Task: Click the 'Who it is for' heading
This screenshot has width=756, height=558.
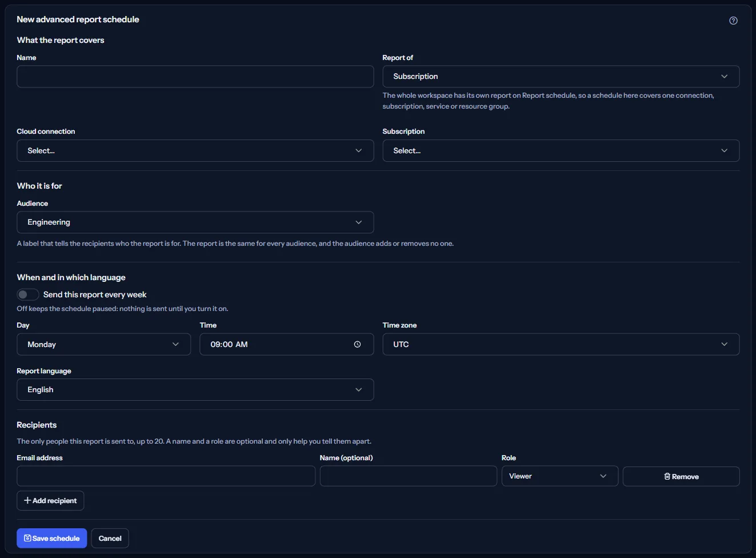Action: tap(39, 186)
